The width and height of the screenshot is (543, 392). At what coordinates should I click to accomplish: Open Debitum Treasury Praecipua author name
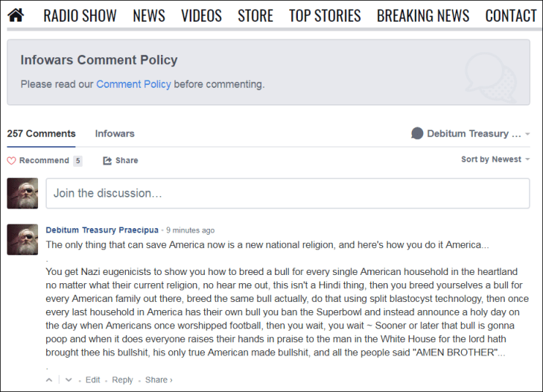(x=103, y=230)
